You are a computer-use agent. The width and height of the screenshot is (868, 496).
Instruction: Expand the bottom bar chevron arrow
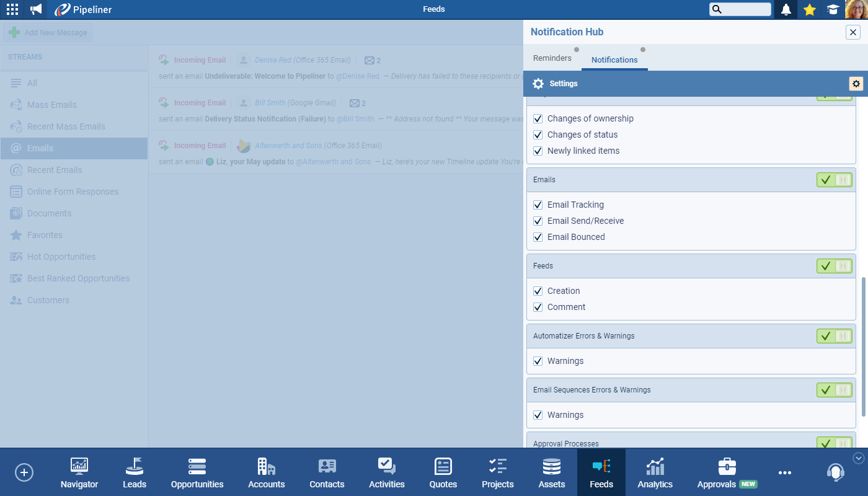click(859, 458)
